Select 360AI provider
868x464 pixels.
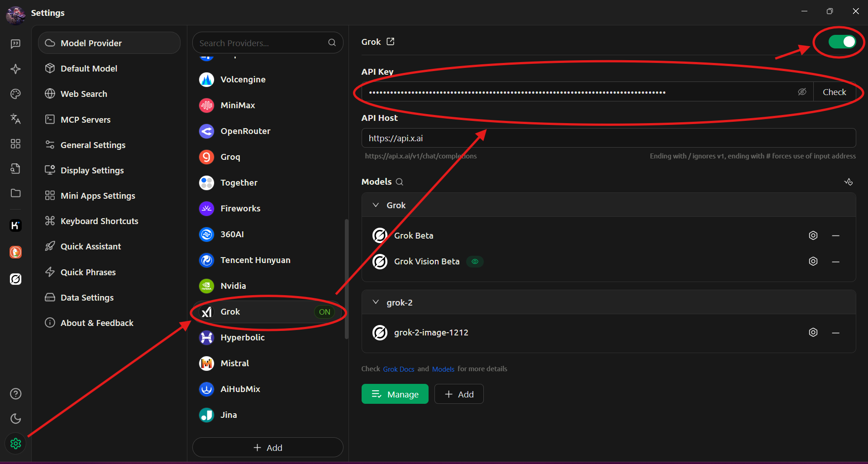267,234
